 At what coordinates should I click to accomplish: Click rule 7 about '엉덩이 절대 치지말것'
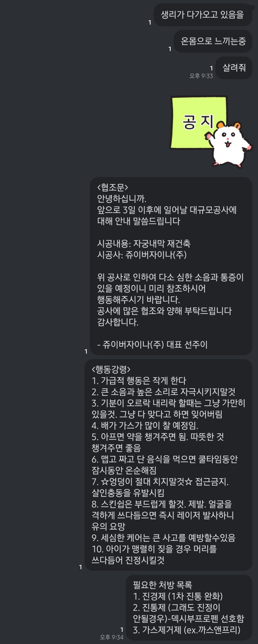point(160,482)
